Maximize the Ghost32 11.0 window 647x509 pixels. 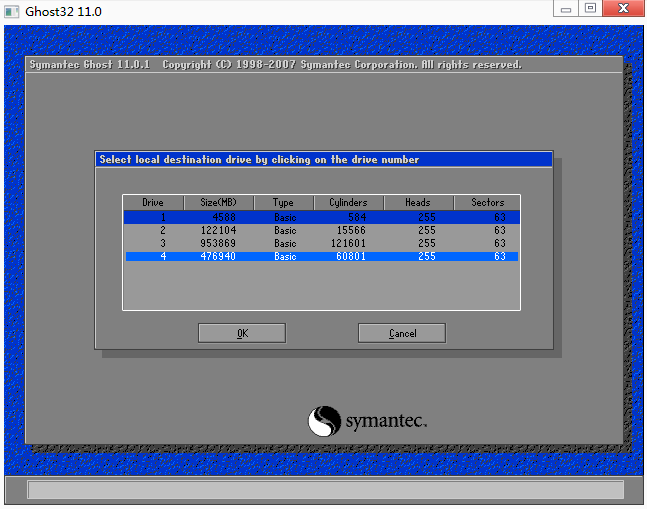[590, 8]
